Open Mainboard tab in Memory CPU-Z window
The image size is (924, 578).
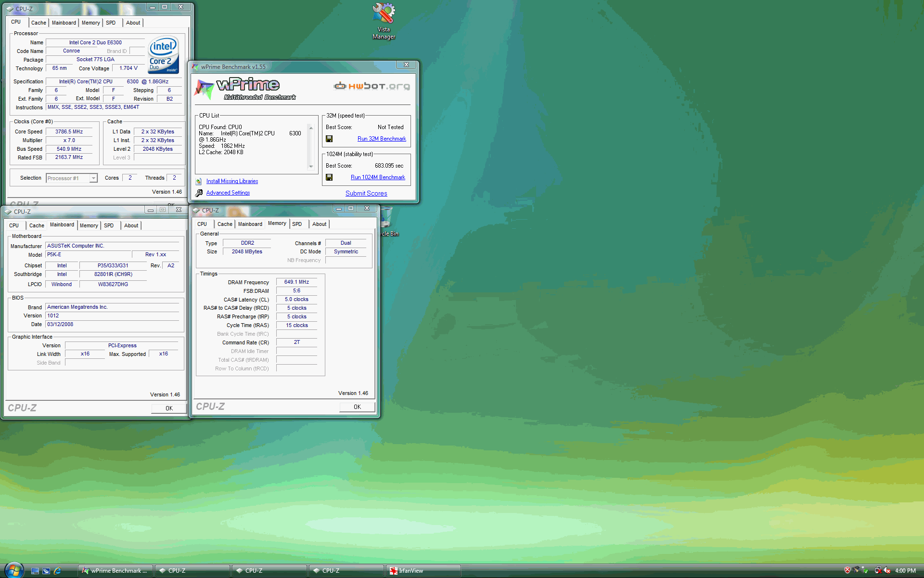(250, 224)
